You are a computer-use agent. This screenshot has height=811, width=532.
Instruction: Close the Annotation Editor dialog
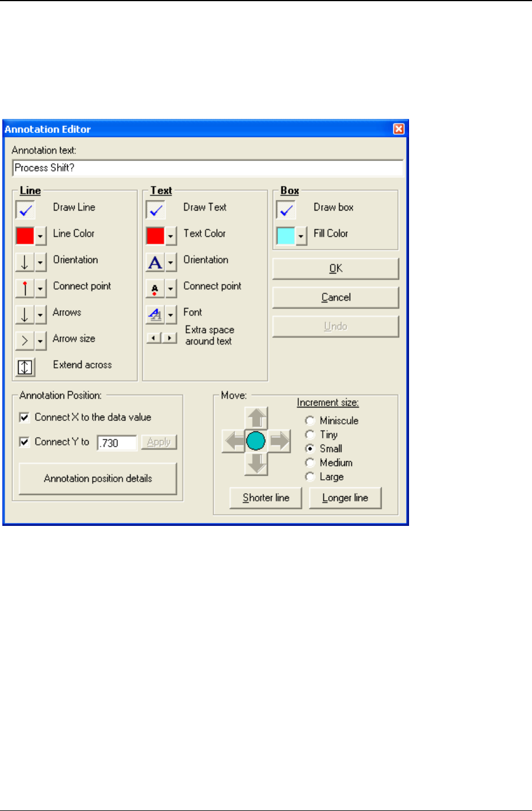coord(399,129)
